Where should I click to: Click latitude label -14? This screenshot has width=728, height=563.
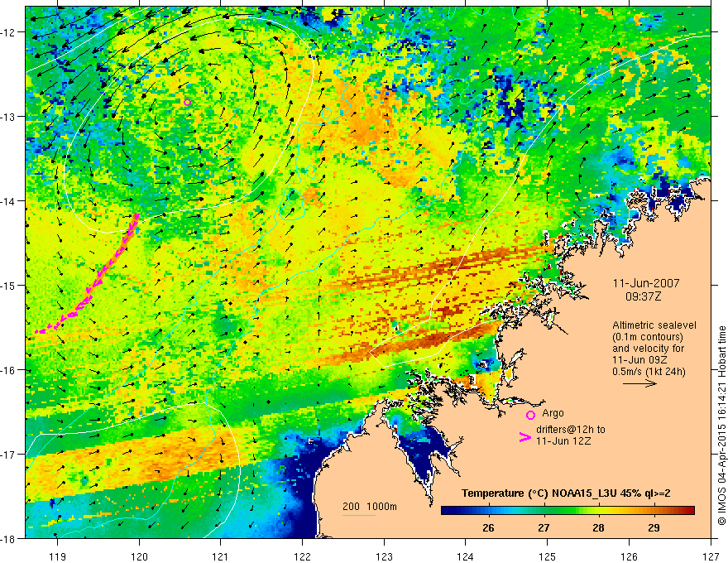8,201
